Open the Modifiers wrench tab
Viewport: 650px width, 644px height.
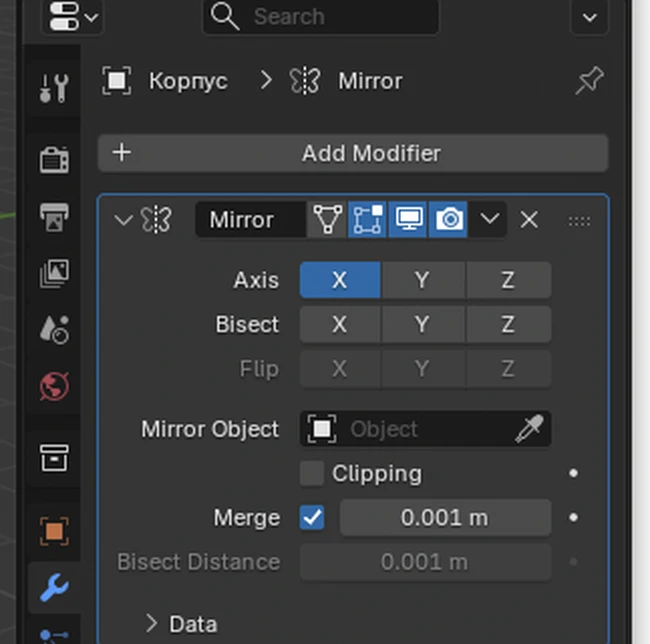54,587
